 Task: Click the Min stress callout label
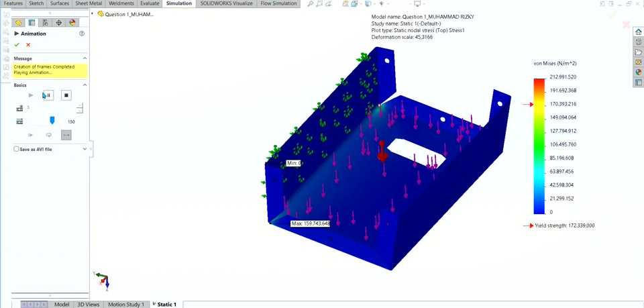point(294,164)
